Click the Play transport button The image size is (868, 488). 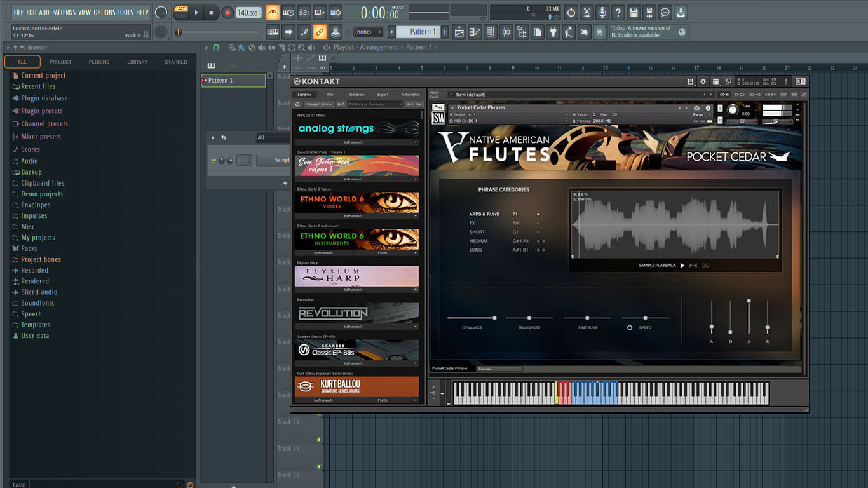click(196, 12)
